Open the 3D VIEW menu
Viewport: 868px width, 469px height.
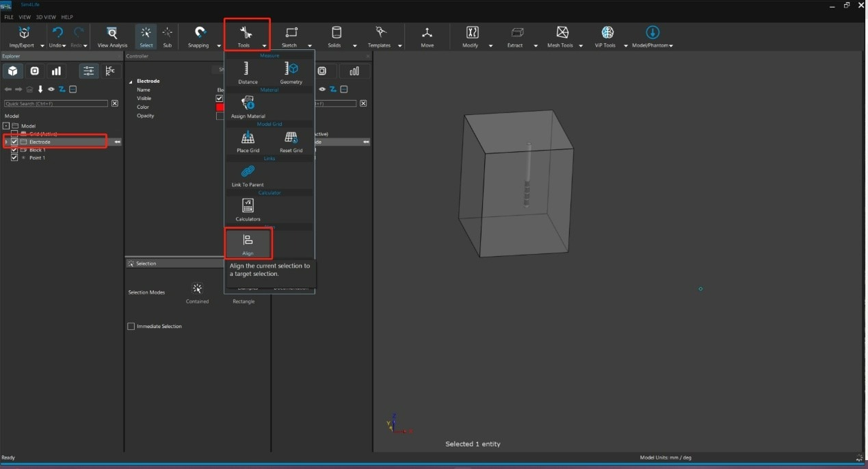(45, 17)
